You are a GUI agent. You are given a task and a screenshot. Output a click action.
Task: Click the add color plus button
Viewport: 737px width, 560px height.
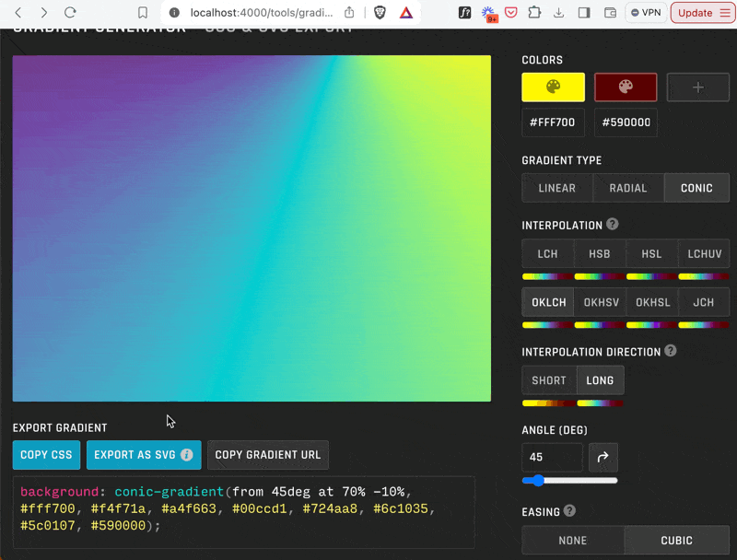[697, 87]
